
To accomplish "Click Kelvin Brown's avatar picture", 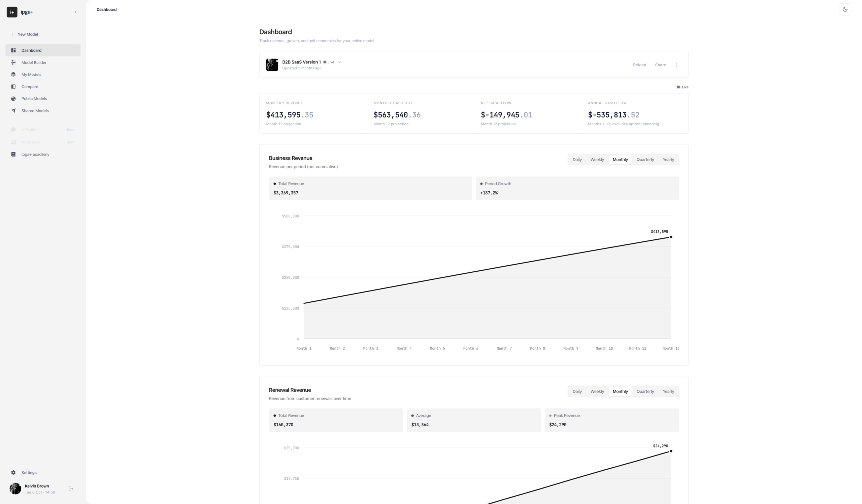I will (15, 489).
